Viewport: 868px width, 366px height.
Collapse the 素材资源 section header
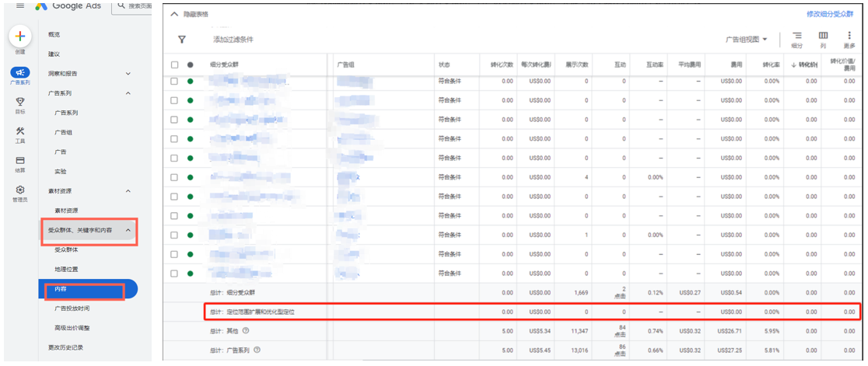(x=128, y=190)
